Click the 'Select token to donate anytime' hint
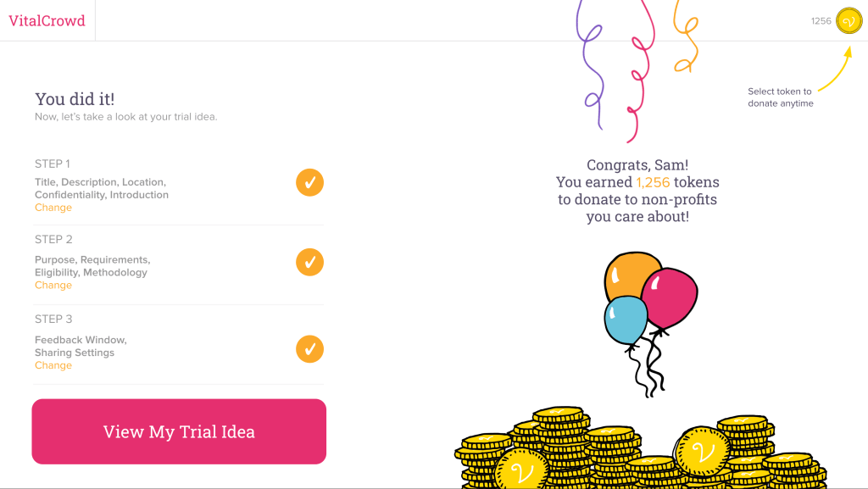Viewport: 868px width, 489px height. 780,97
